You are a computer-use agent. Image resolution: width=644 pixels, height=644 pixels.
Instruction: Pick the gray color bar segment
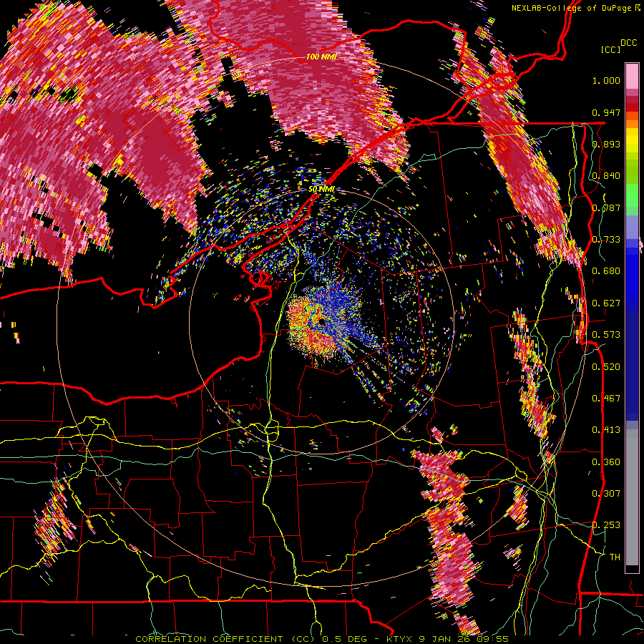(632, 497)
